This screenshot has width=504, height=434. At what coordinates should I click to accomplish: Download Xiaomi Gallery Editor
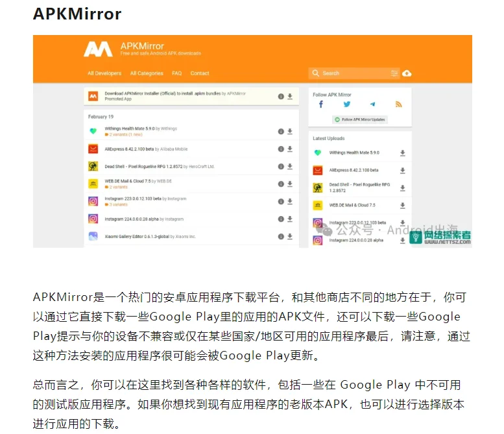290,237
